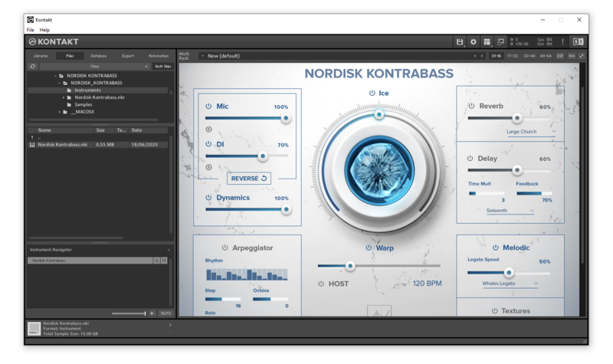
Task: Click the exclamation panic button
Action: [562, 42]
